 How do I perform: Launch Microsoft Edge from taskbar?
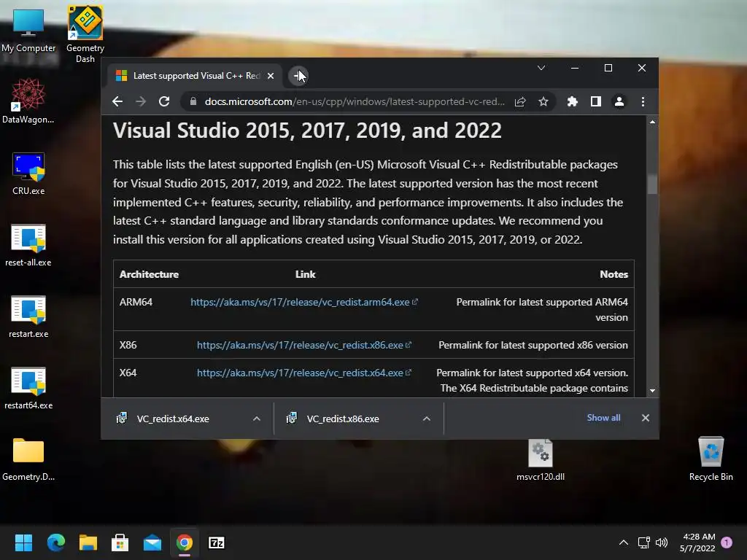pos(55,542)
